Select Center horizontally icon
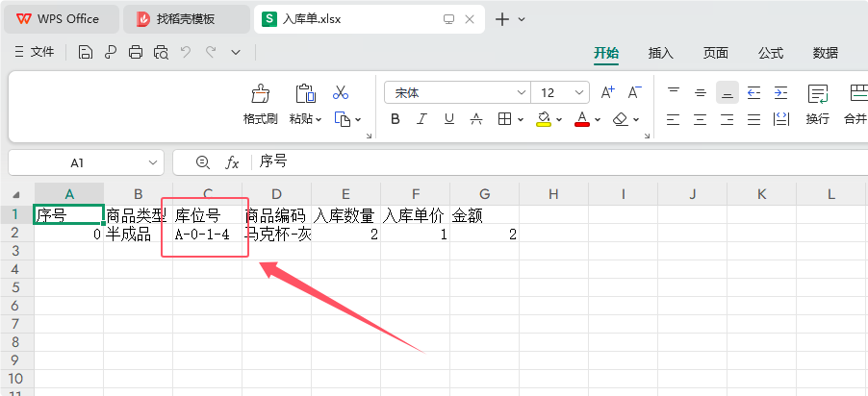This screenshot has height=396, width=868. pos(701,119)
